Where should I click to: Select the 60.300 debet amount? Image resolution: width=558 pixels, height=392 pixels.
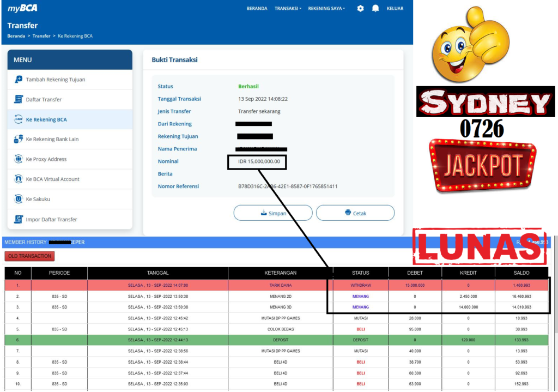pos(415,373)
